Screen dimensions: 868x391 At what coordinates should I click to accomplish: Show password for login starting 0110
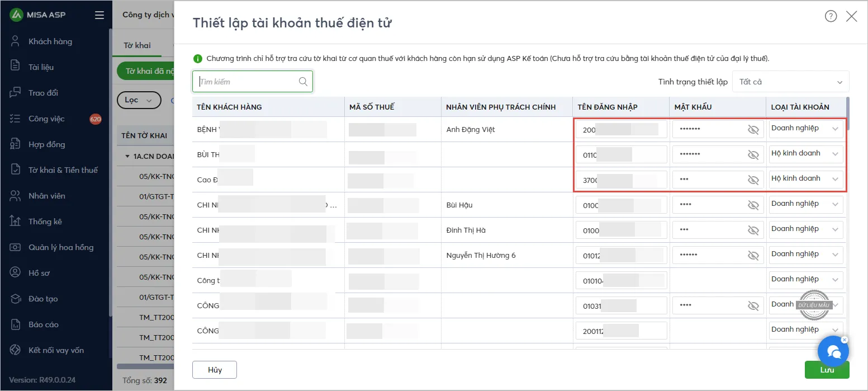pos(753,155)
